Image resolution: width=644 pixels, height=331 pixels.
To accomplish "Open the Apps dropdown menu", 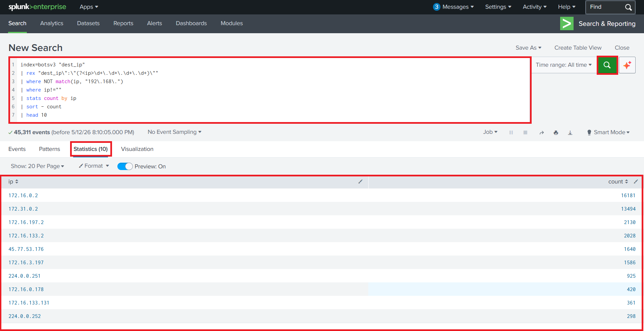I will click(x=89, y=7).
